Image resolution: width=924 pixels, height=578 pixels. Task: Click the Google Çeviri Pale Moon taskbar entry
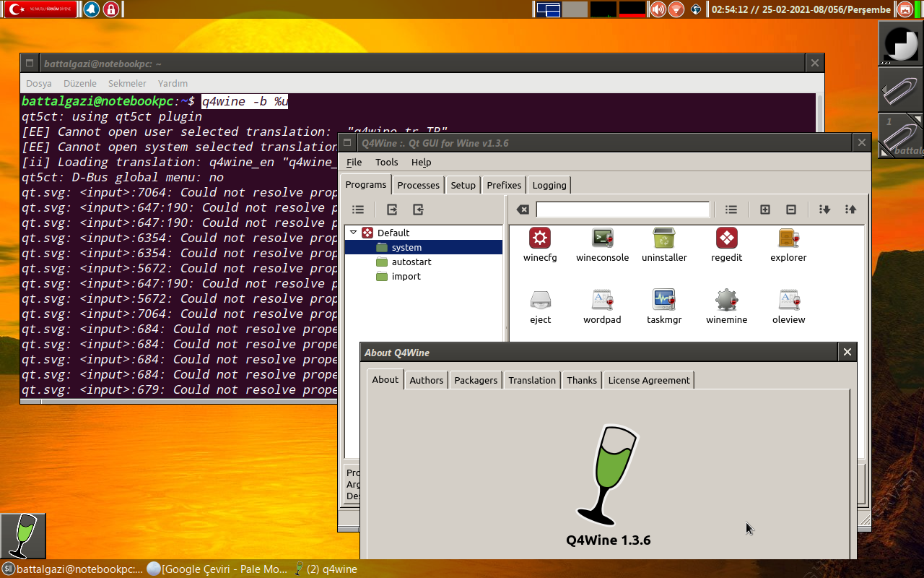click(x=217, y=569)
